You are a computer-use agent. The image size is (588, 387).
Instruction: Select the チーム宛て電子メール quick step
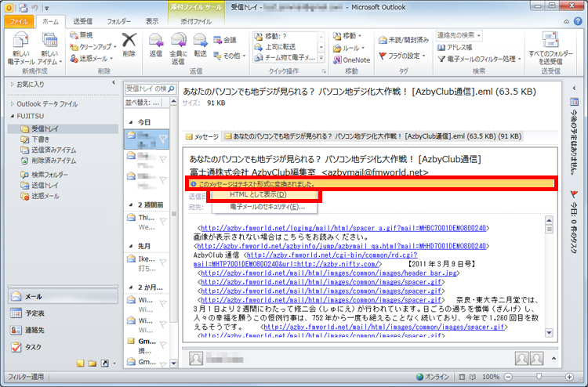click(285, 58)
